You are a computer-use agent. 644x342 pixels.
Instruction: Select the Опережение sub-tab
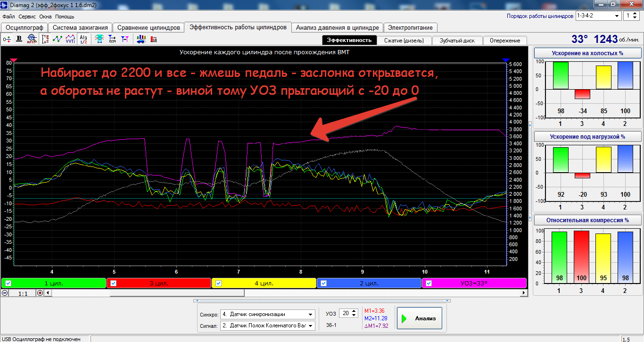(505, 41)
